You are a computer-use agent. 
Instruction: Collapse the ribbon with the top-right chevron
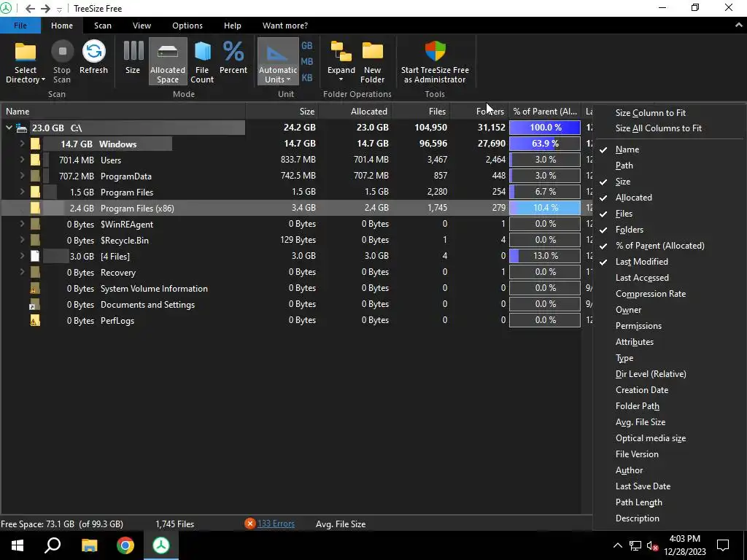point(739,26)
